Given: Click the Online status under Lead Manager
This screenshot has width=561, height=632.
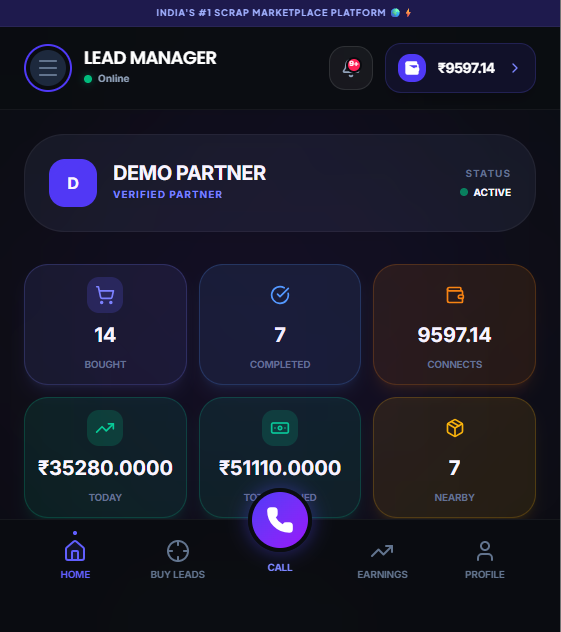Looking at the screenshot, I should [x=107, y=79].
